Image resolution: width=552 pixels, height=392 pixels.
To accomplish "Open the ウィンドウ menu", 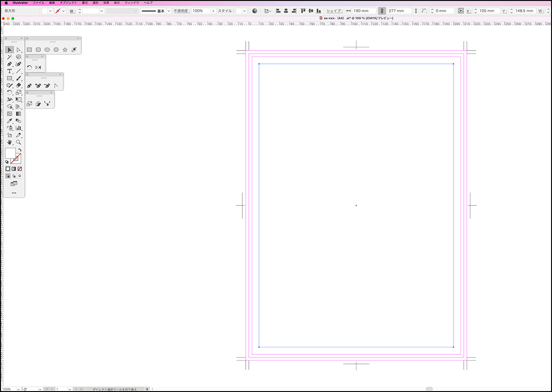I will coord(132,3).
